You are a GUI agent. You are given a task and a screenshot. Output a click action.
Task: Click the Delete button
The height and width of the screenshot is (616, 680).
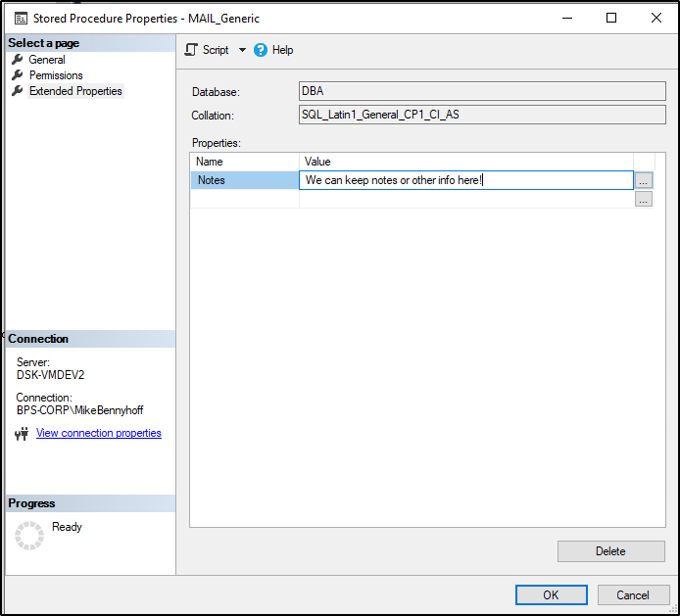click(611, 551)
